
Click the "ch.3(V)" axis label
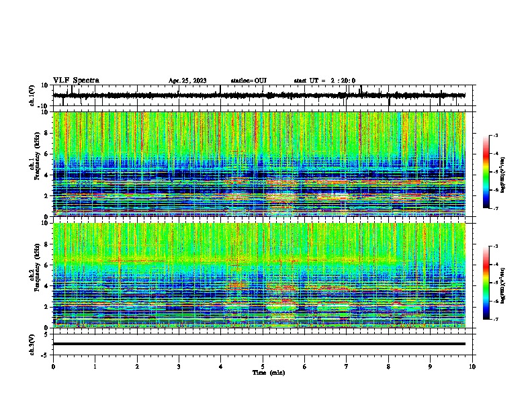[32, 345]
